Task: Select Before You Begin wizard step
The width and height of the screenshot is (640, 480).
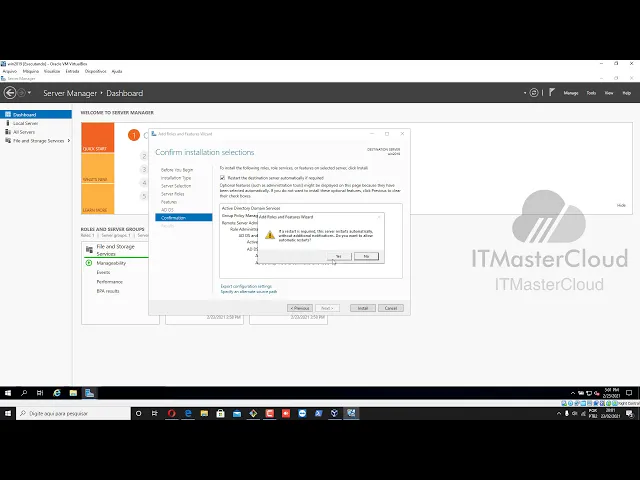Action: [177, 170]
